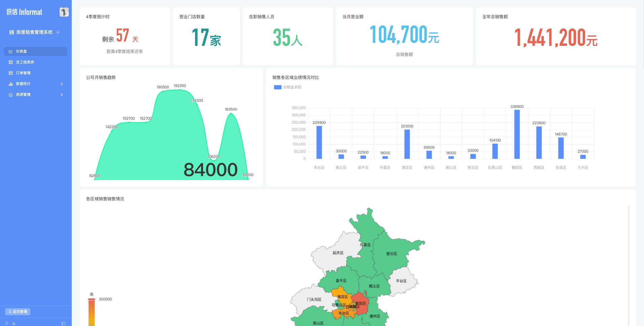Viewport: 644px width, 326px height.
Task: Open the user avatar in sidebar
Action: tap(64, 12)
